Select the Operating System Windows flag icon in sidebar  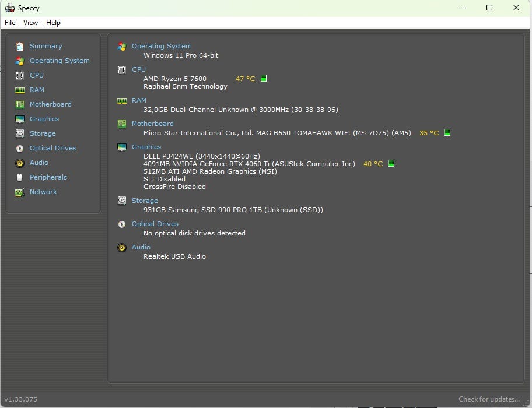pyautogui.click(x=20, y=61)
